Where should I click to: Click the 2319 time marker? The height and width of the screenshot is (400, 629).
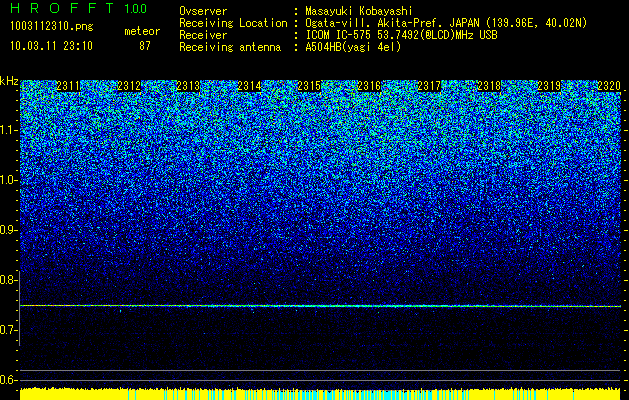[x=549, y=86]
